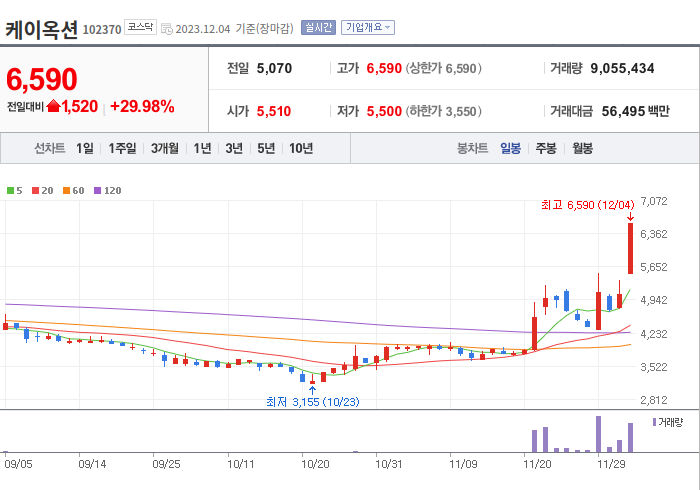Switch to the 주봉 weekly candle chart

546,148
